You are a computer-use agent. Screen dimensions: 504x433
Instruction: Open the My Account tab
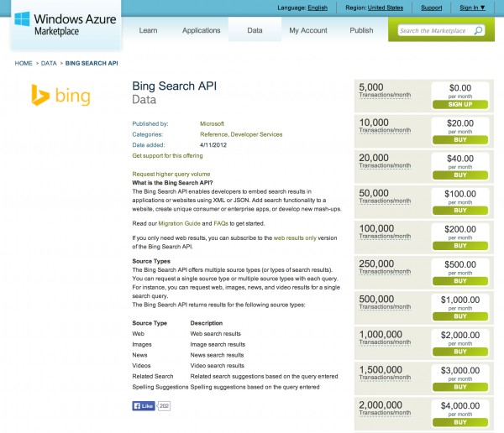click(x=308, y=30)
